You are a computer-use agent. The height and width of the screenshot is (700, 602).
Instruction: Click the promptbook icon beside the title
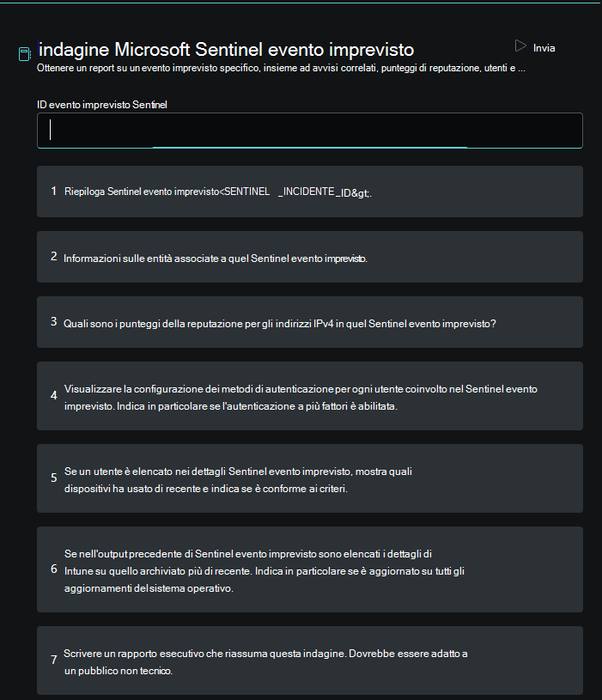25,54
